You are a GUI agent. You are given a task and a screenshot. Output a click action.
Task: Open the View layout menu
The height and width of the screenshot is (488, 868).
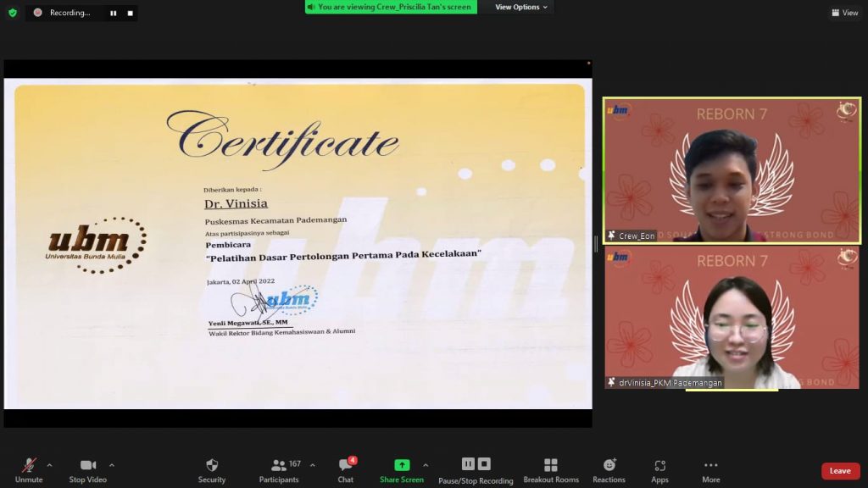tap(845, 13)
